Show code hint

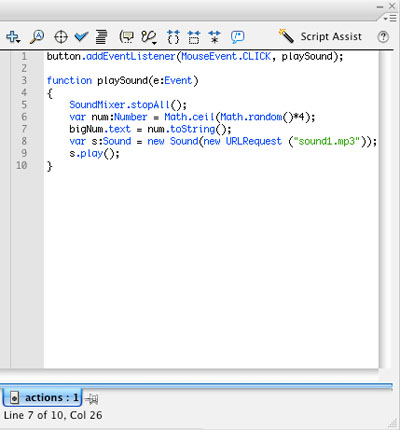click(126, 37)
